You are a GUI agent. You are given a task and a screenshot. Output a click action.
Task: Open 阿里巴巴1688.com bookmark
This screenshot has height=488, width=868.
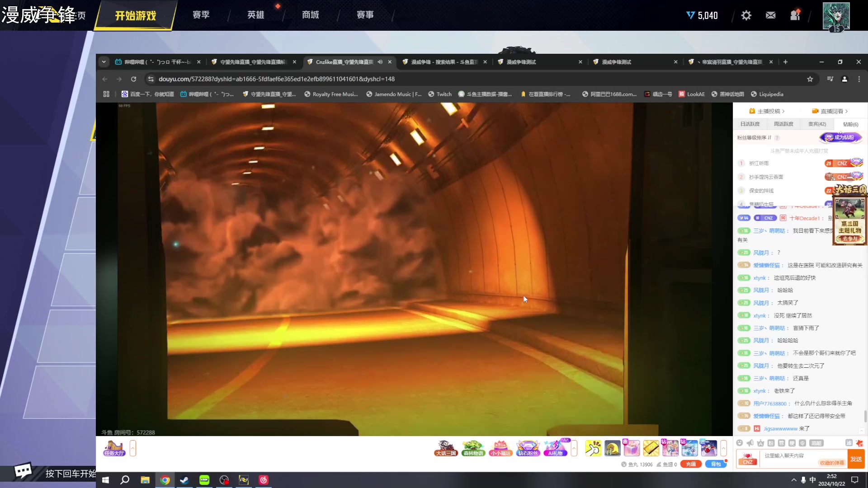(x=609, y=94)
